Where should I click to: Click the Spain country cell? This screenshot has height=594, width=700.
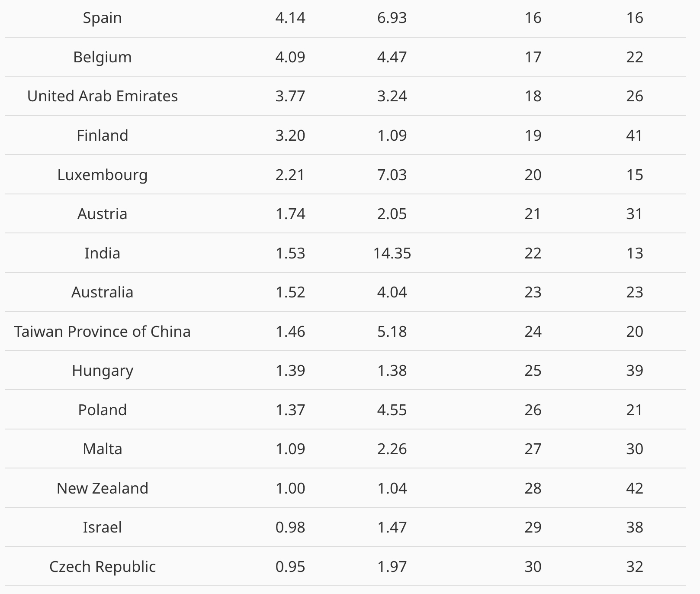[x=103, y=18]
